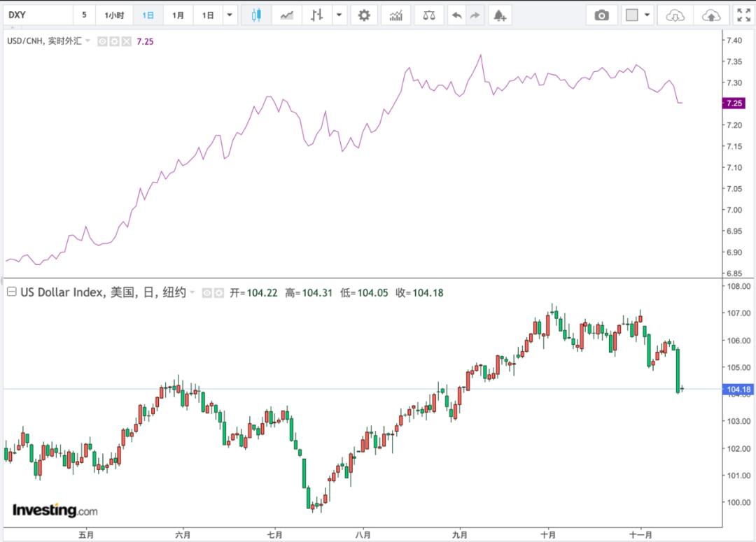This screenshot has width=756, height=542.
Task: Save chart layout to cloud
Action: (x=710, y=15)
